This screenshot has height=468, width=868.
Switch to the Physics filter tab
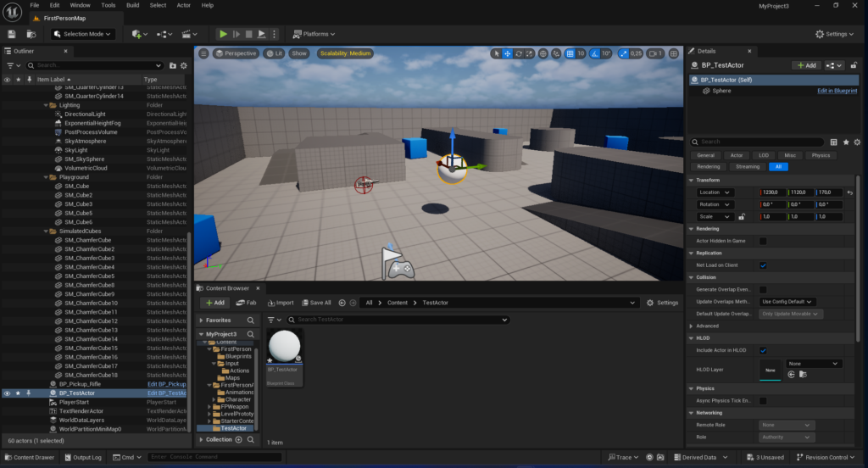click(x=820, y=155)
